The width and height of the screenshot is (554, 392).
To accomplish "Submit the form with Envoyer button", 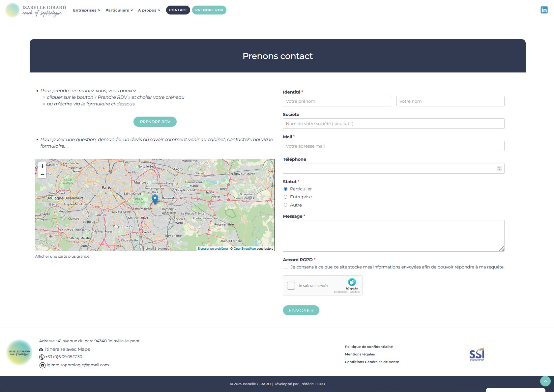I will tap(301, 310).
